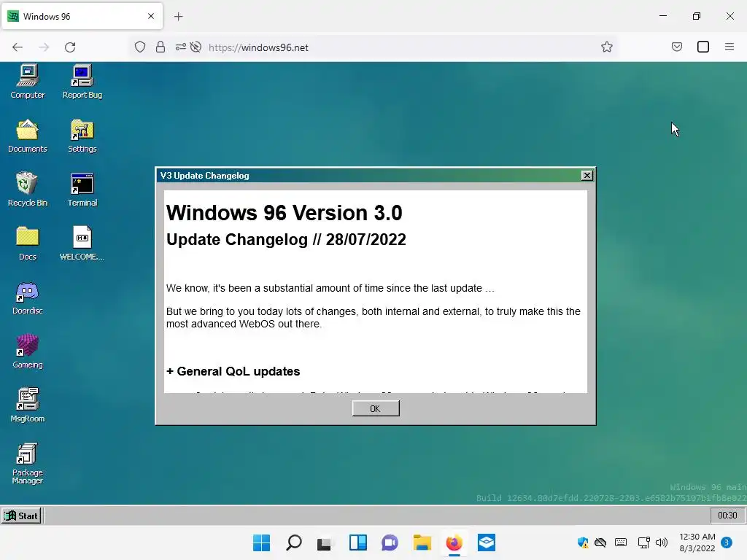Click the Windows 96 Start button
Screen dimensions: 747x560
[x=21, y=516]
